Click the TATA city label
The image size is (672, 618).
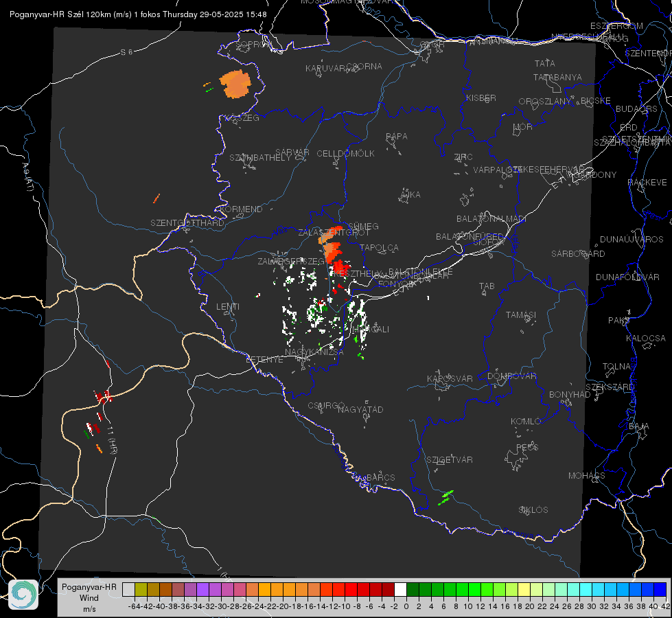click(x=545, y=63)
